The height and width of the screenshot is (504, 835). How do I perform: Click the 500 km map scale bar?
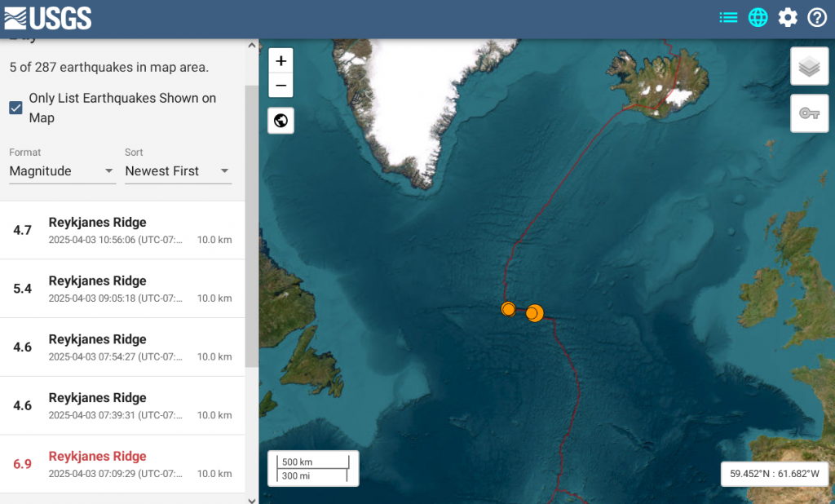pos(313,468)
